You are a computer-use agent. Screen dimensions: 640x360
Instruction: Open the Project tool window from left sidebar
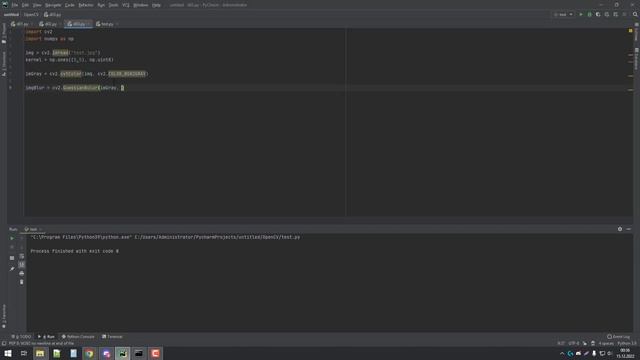(x=4, y=33)
